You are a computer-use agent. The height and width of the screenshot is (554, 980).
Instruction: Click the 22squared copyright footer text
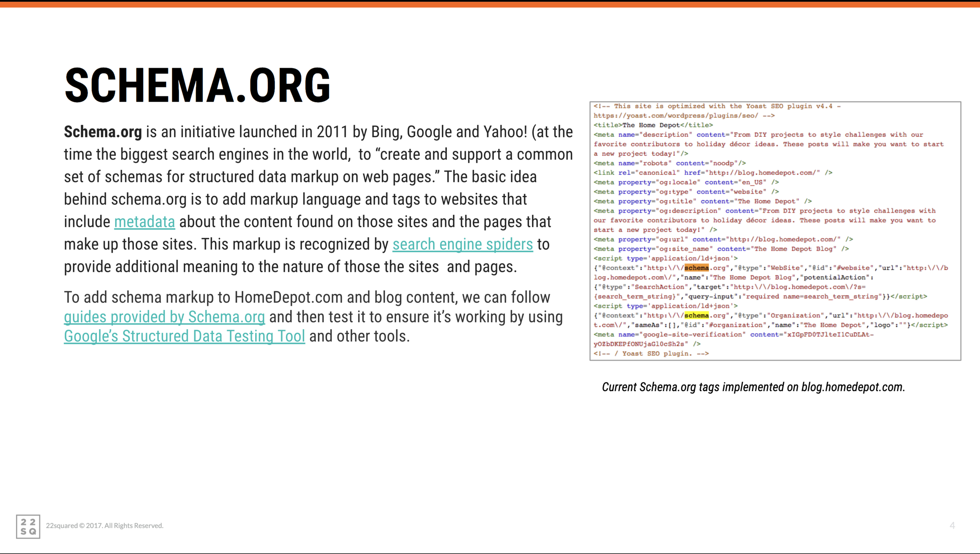(x=105, y=526)
